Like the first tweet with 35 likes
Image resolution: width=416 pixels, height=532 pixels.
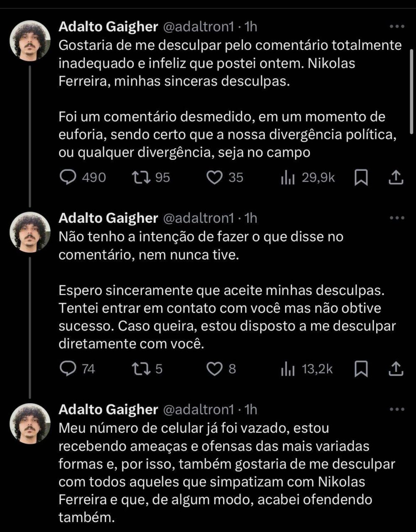214,178
